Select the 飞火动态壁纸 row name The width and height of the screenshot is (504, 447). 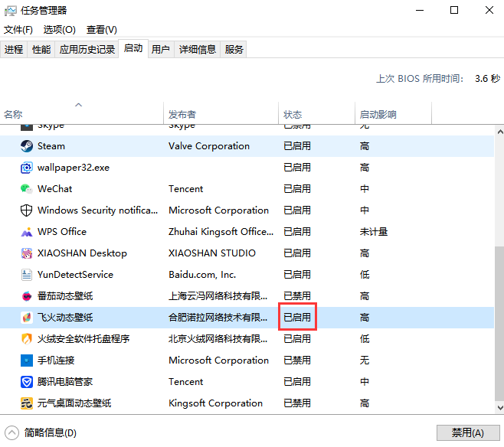[65, 318]
